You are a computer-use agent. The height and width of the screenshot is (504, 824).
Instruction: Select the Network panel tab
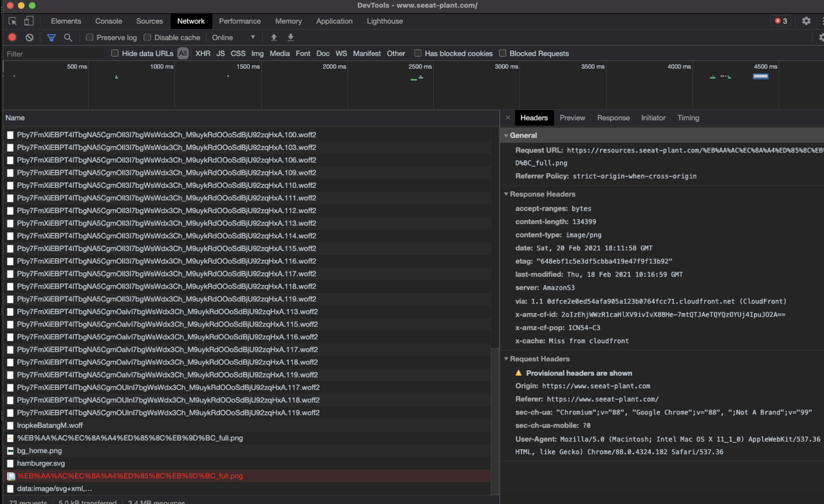click(x=191, y=21)
